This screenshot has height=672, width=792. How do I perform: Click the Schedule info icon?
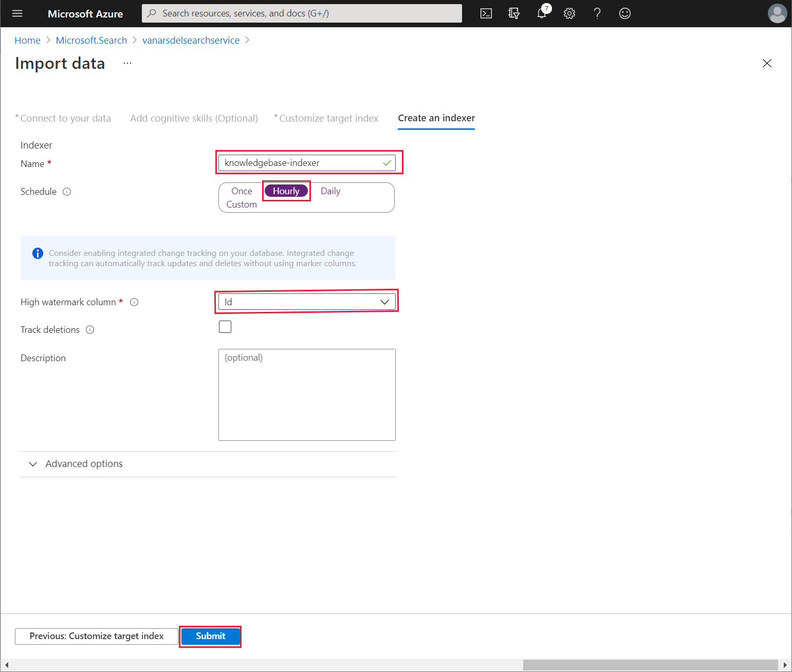tap(67, 192)
